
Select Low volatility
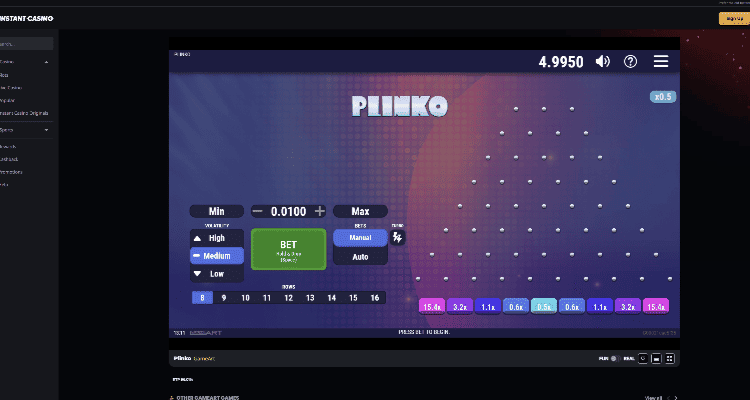tap(217, 274)
